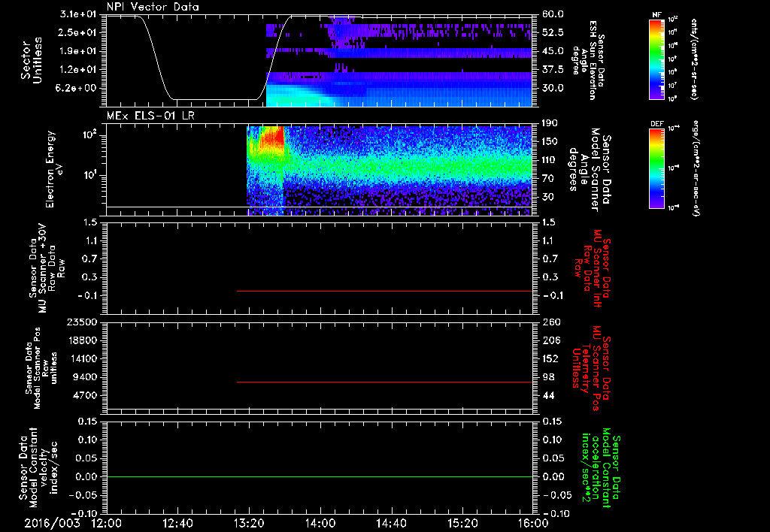Select the NF units label 'cnts/(cm**2-sr-sec)'

point(694,59)
